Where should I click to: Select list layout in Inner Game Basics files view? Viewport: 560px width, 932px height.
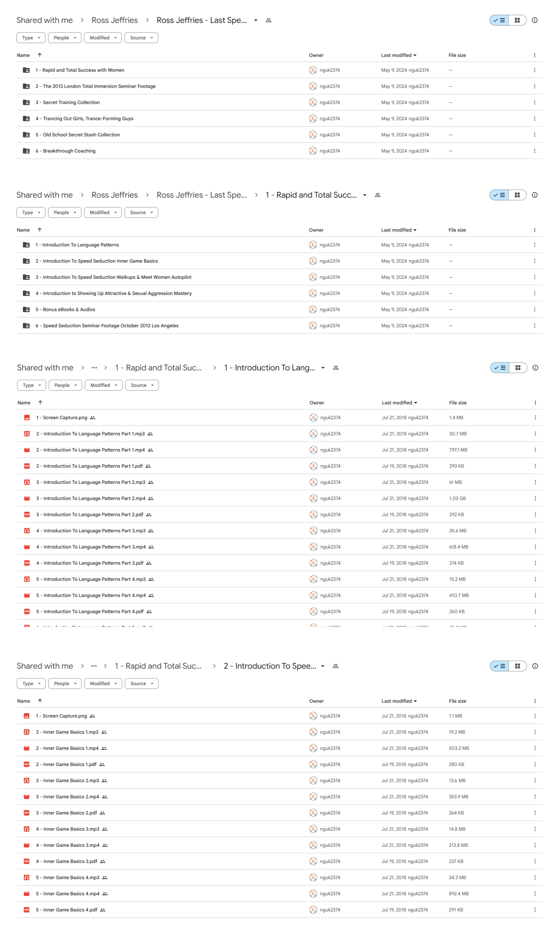499,666
